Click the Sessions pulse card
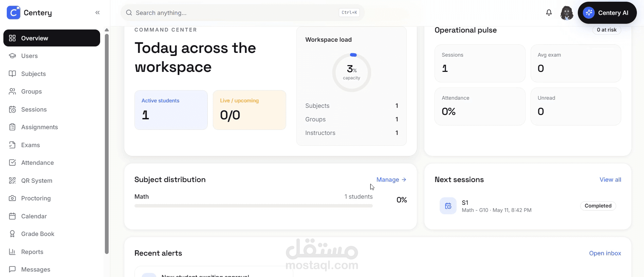The width and height of the screenshot is (644, 277). pyautogui.click(x=480, y=63)
